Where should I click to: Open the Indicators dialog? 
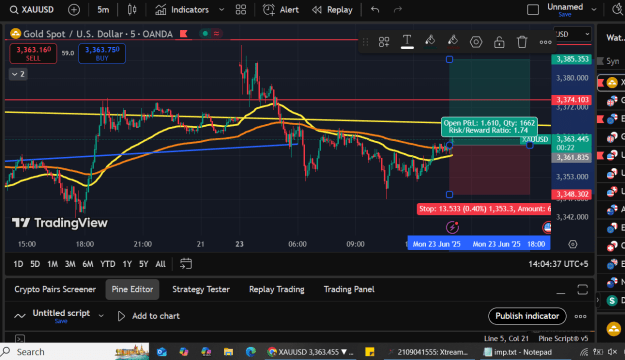click(182, 10)
